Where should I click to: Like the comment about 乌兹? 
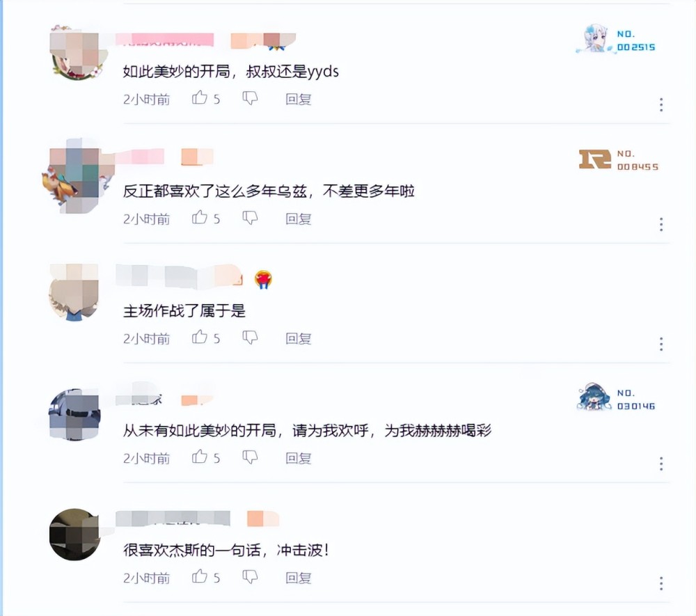click(200, 217)
